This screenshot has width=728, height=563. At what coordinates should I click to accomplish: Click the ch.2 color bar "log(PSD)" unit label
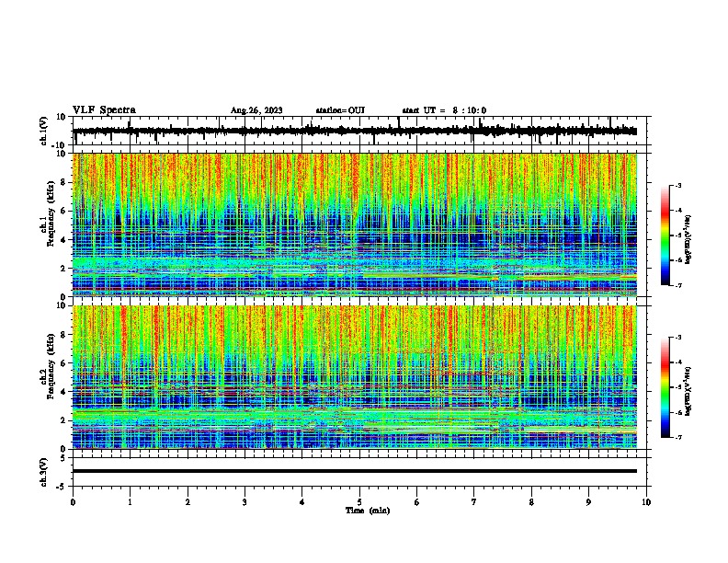(688, 391)
